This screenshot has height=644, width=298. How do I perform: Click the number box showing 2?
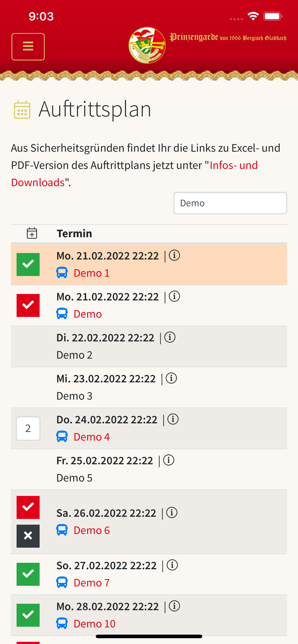pos(28,428)
